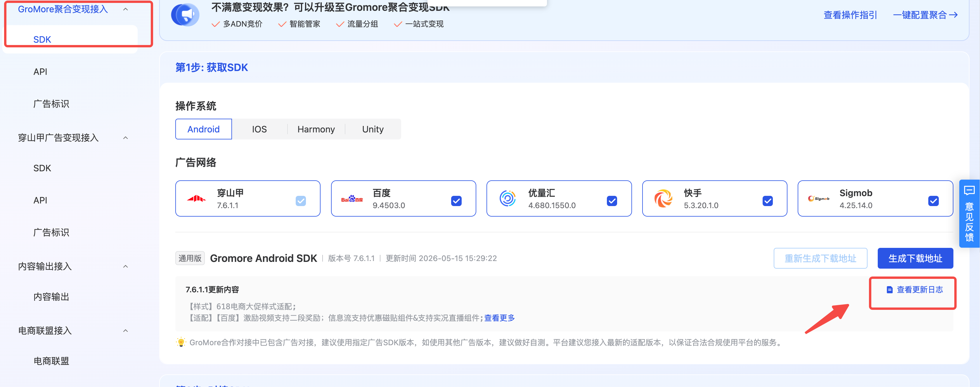This screenshot has width=980, height=387.
Task: Collapse the 内容输出接入 section chevron
Action: (x=126, y=266)
